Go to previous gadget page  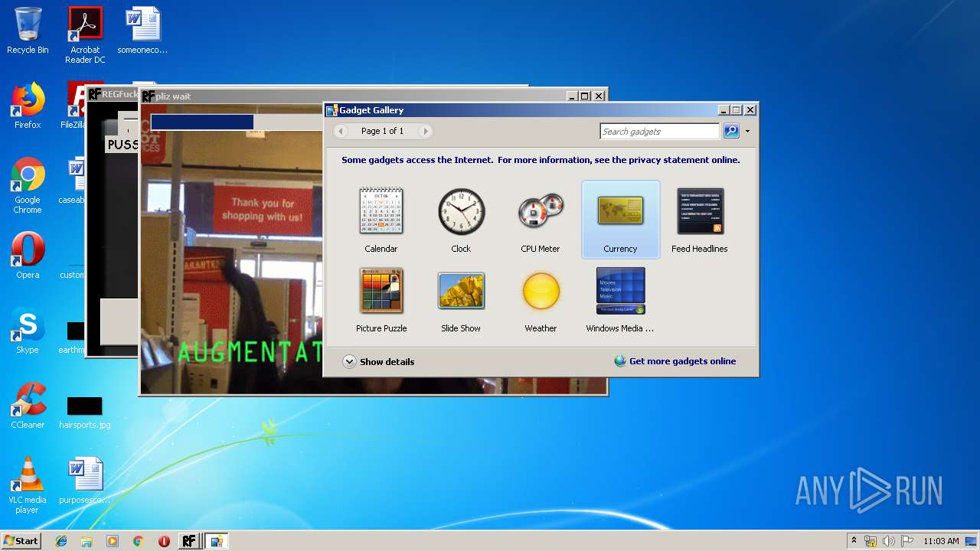(341, 131)
